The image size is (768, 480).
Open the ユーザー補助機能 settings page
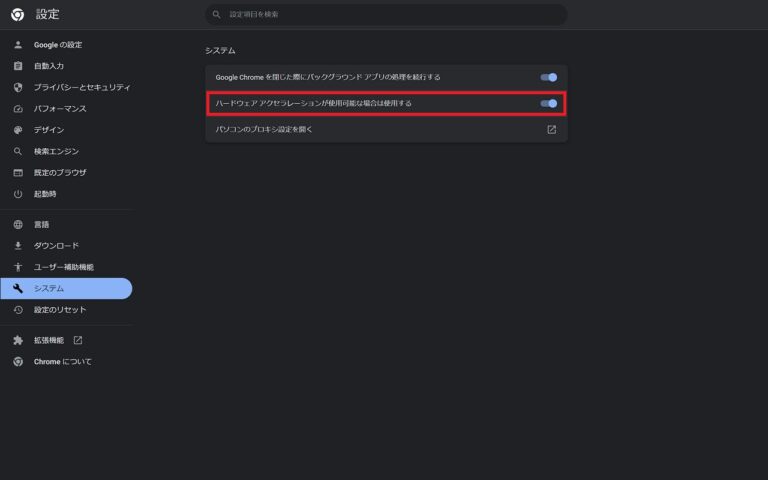64,267
